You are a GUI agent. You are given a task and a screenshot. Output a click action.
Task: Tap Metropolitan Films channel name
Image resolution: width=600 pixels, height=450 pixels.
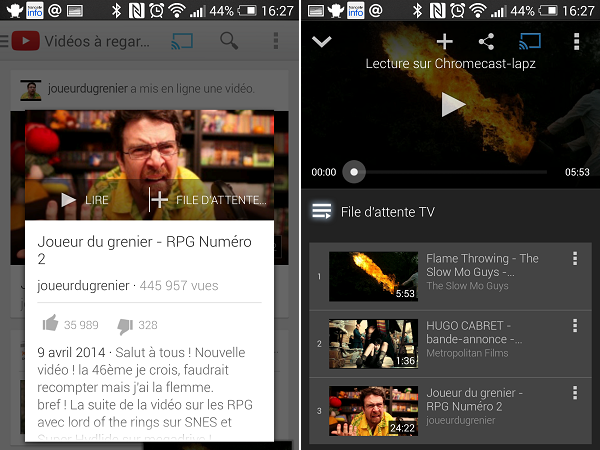pyautogui.click(x=467, y=353)
